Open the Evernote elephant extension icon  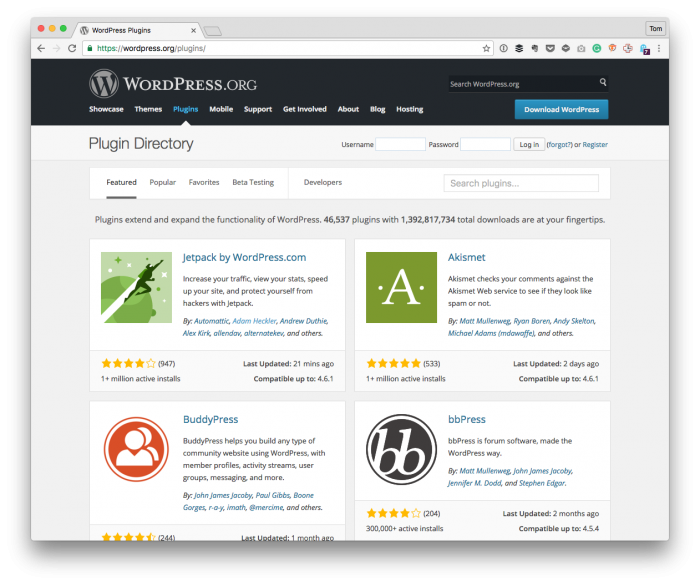point(534,48)
